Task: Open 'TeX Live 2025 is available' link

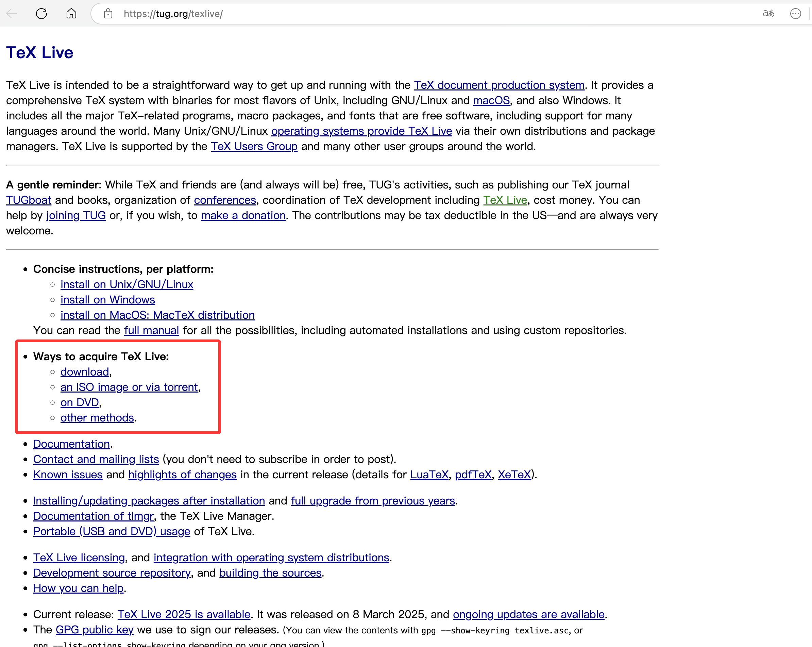Action: tap(184, 615)
